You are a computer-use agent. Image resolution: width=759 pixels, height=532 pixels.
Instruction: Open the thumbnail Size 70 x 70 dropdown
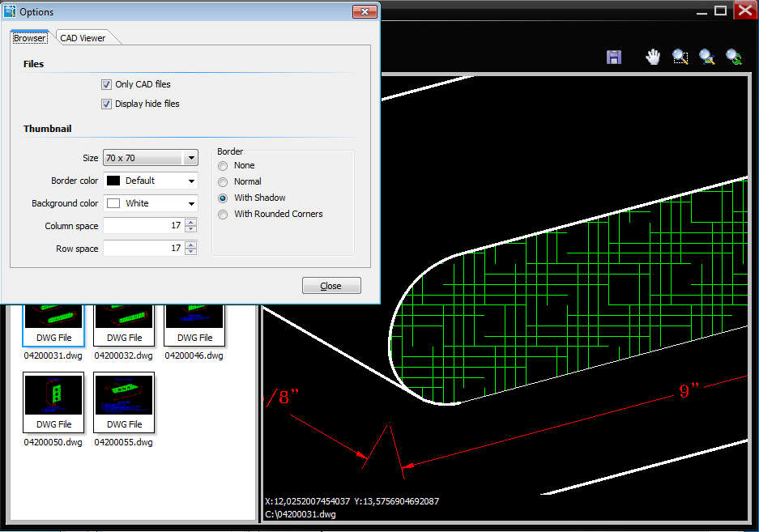click(x=151, y=158)
